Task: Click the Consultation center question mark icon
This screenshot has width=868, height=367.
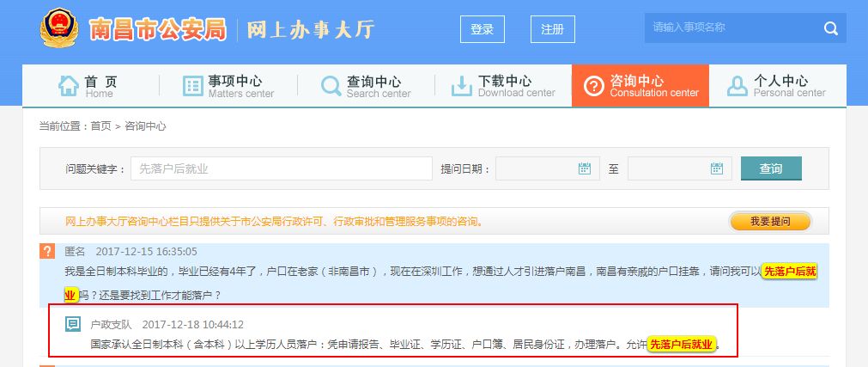Action: point(593,86)
